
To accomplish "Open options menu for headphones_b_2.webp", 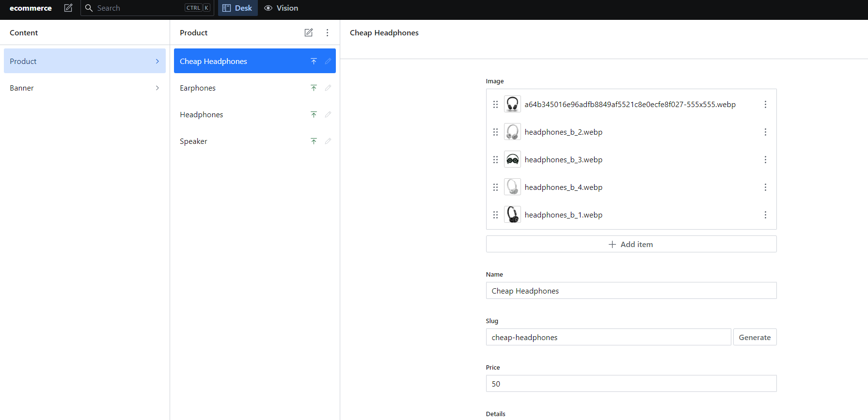I will [x=765, y=132].
